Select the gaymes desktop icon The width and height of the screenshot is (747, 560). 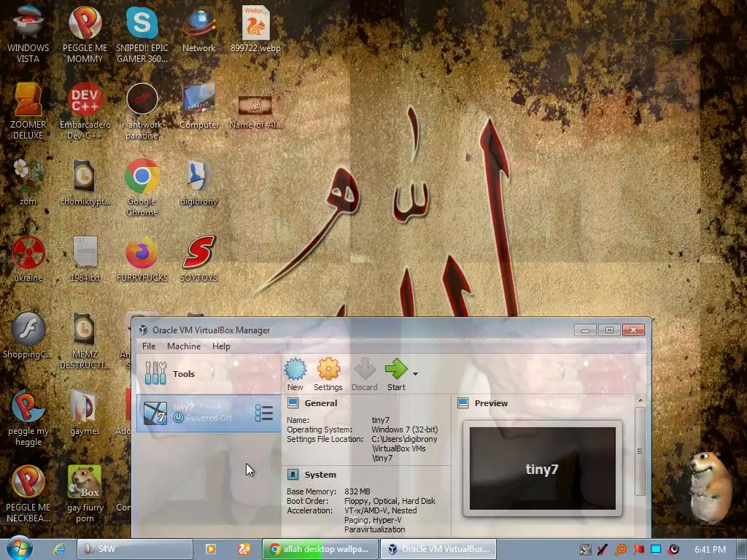[x=85, y=413]
